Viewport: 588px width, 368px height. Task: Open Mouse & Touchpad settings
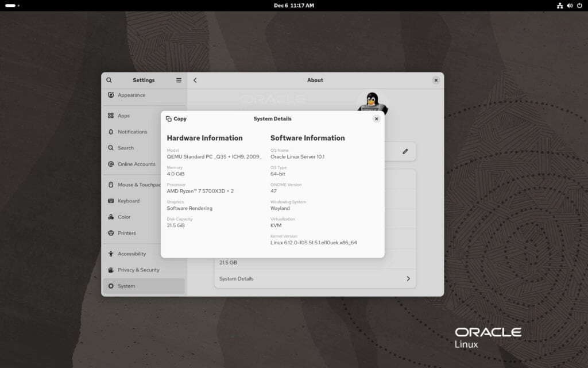click(110, 185)
